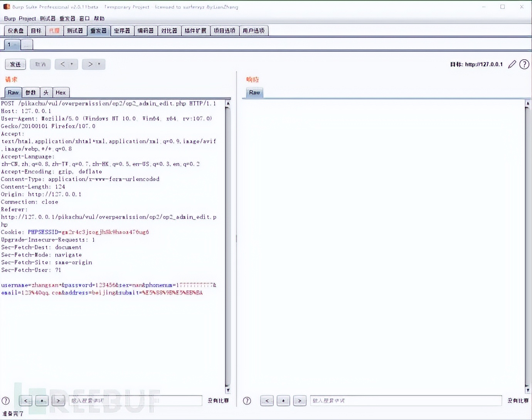Click the request panel scroll down arrow
Viewport: 532px width, 420px height.
[228, 390]
